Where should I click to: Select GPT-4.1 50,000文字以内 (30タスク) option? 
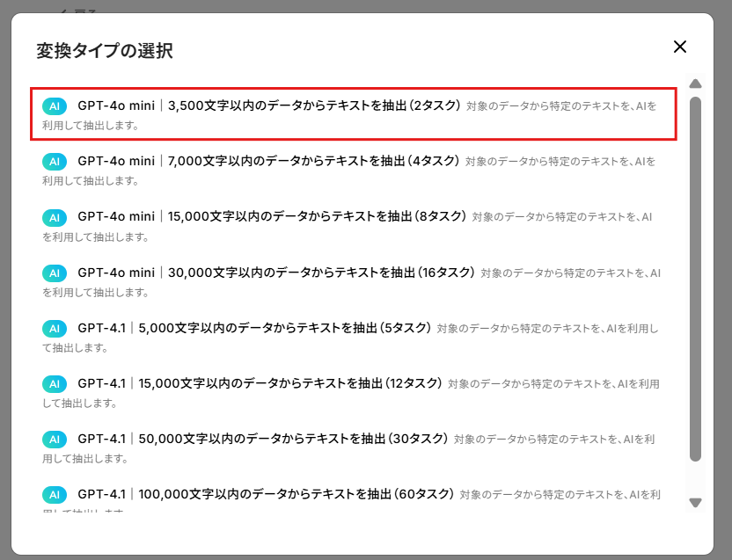pos(354,448)
